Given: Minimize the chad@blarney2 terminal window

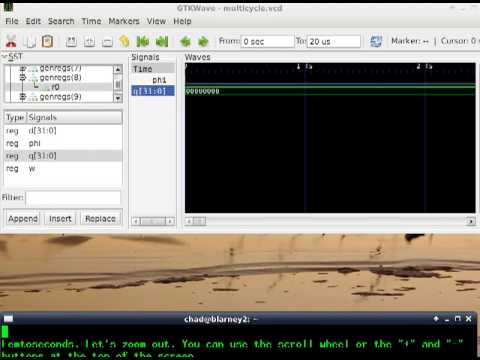Looking at the screenshot, I should coord(447,319).
